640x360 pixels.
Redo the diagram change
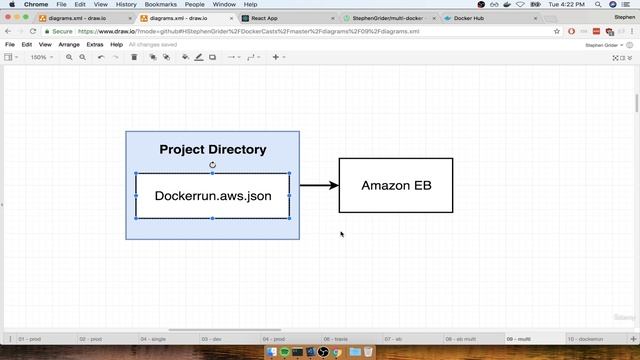(x=116, y=58)
